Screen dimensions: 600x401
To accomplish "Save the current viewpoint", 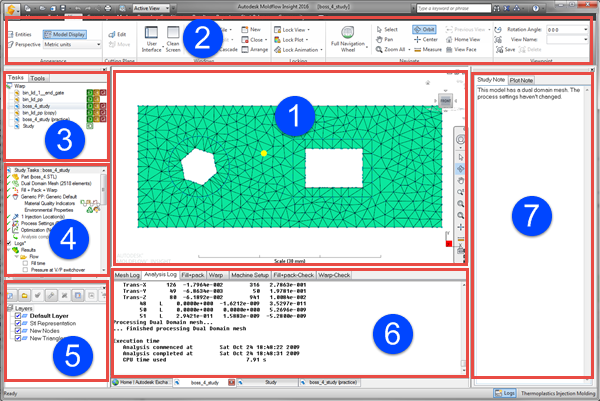I will (x=505, y=49).
